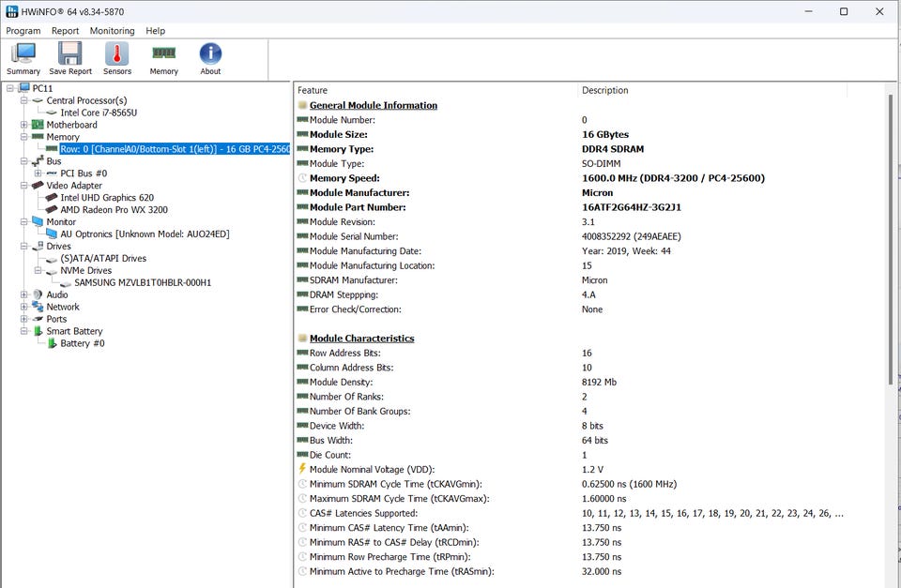Image resolution: width=901 pixels, height=588 pixels.
Task: Open the Program menu
Action: click(x=23, y=31)
